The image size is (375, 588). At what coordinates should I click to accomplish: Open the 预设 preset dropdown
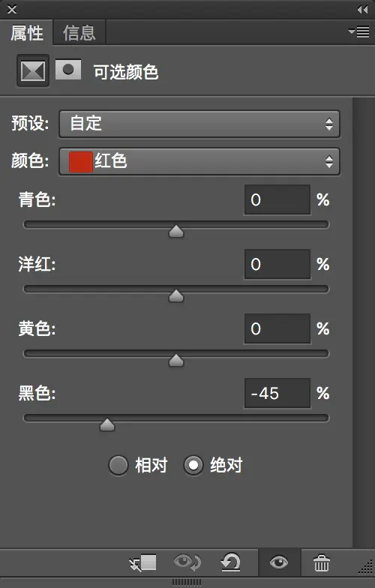[x=199, y=124]
